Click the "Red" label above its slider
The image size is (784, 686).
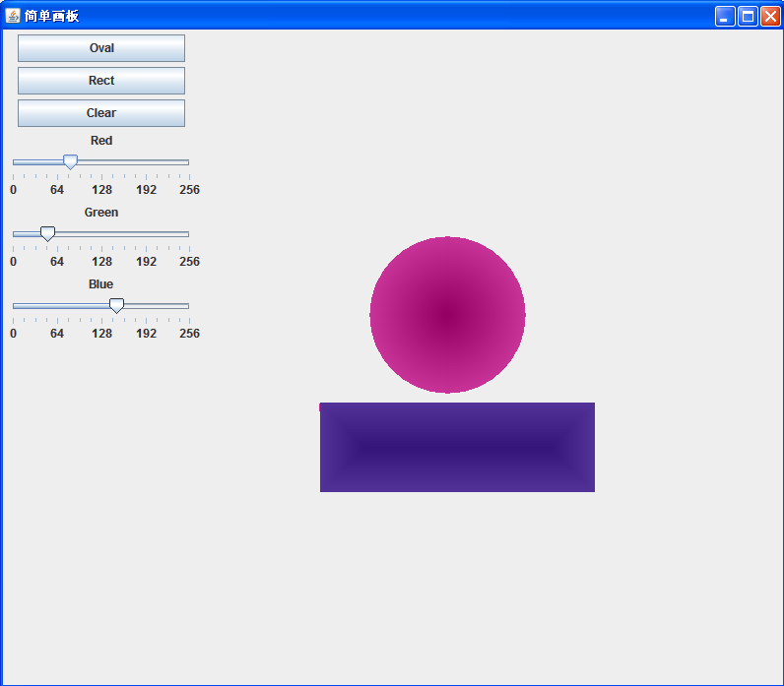point(101,141)
